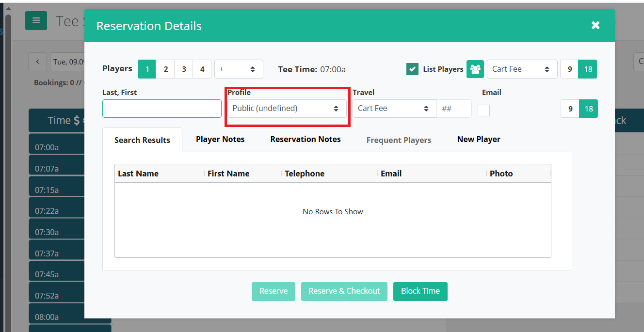
Task: Choose 9 holes in player row
Action: point(570,109)
